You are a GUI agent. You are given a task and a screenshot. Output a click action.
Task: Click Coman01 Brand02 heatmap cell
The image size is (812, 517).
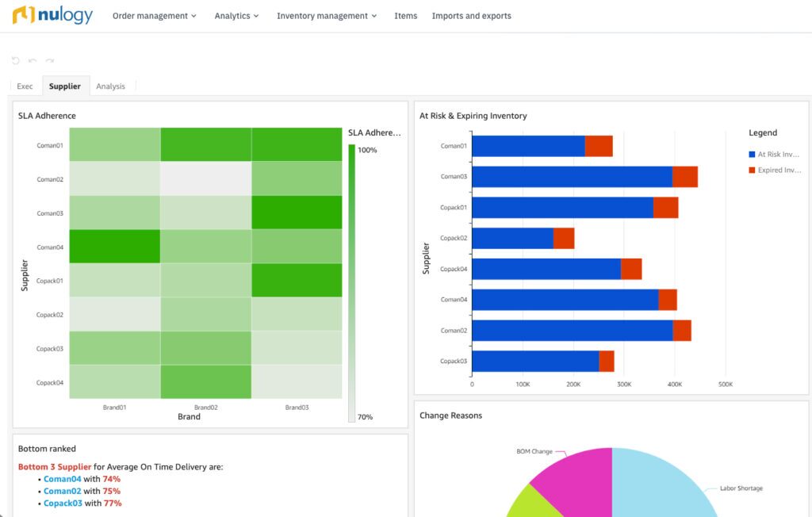click(205, 144)
